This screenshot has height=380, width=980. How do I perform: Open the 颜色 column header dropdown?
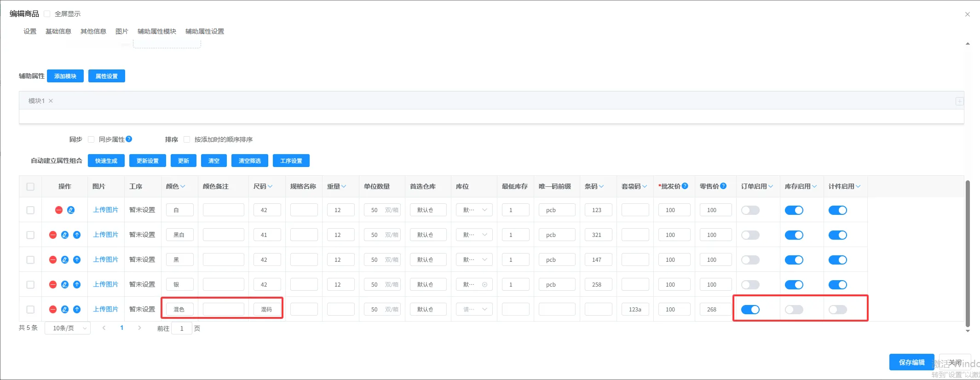point(183,186)
